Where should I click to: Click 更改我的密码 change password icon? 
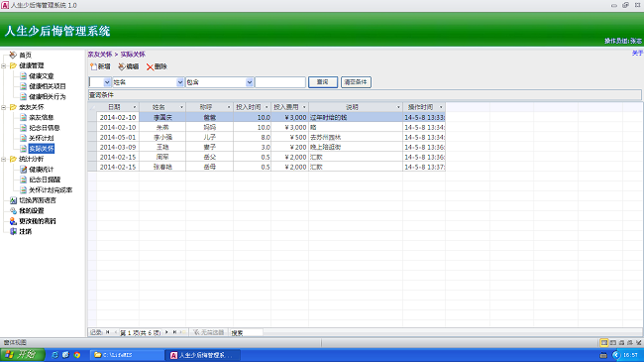pyautogui.click(x=13, y=221)
